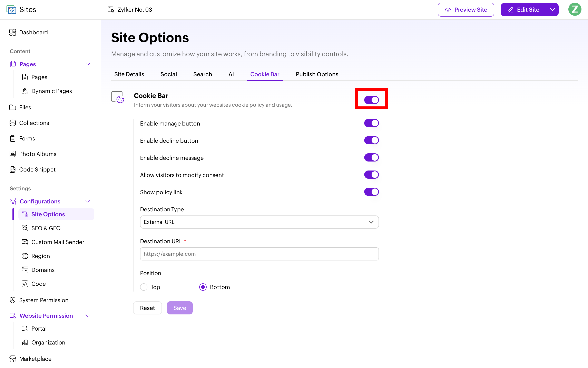Screen dimensions: 588x368
Task: Select the Region globe icon
Action: [25, 256]
